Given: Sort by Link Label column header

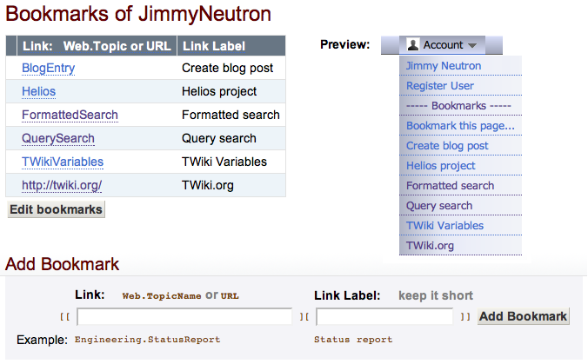Looking at the screenshot, I should tap(213, 46).
